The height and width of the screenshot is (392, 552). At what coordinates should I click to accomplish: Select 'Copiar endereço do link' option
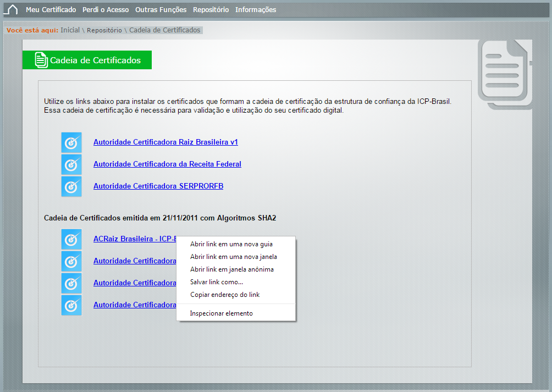[x=224, y=295]
